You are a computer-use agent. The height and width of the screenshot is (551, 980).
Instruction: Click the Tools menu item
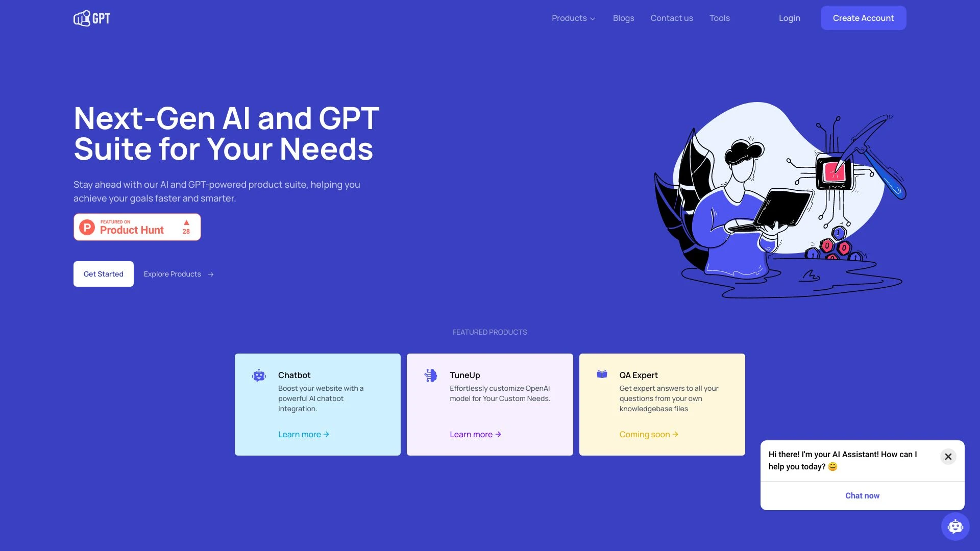click(720, 17)
